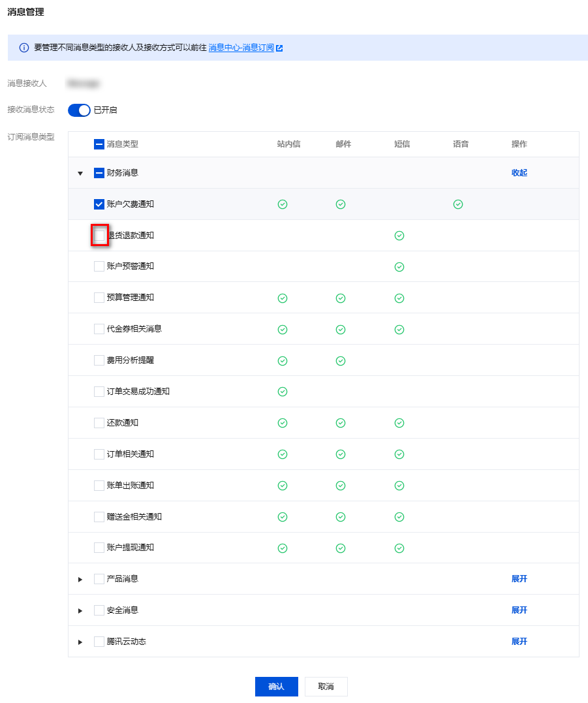Screen dimensions: 588x703
Task: Check the 费用分析提醒 checkbox
Action: pyautogui.click(x=99, y=360)
